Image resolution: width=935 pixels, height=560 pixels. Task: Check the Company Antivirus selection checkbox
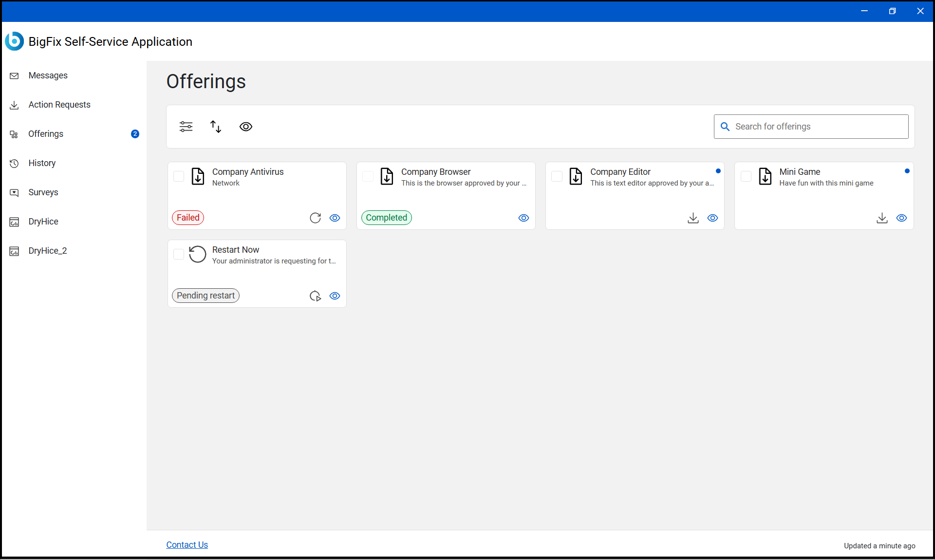[x=179, y=177]
